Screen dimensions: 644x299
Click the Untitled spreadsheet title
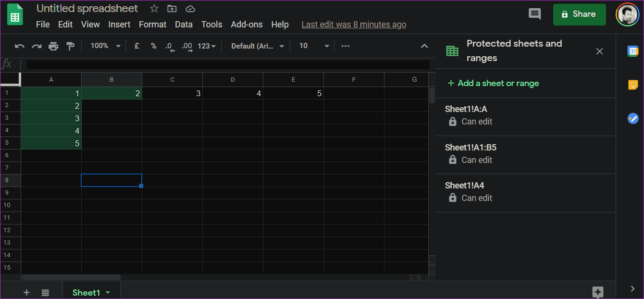pyautogui.click(x=87, y=9)
